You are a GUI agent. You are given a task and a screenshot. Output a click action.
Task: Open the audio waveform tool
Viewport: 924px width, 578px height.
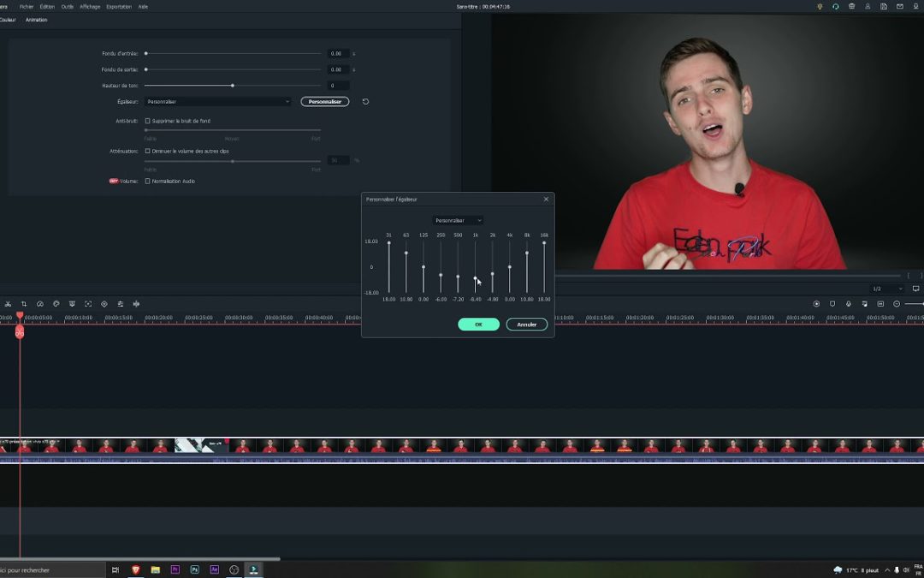(136, 304)
